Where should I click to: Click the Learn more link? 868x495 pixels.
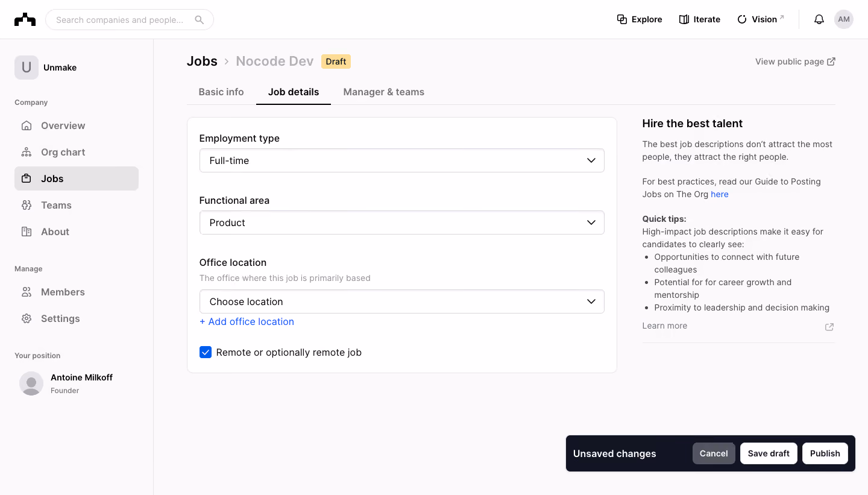[665, 326]
